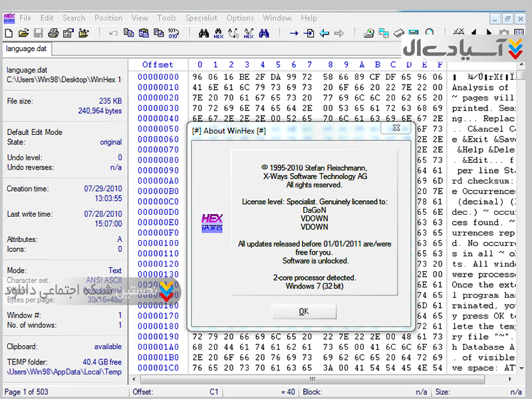Switch to the language.dat tab

coord(26,49)
